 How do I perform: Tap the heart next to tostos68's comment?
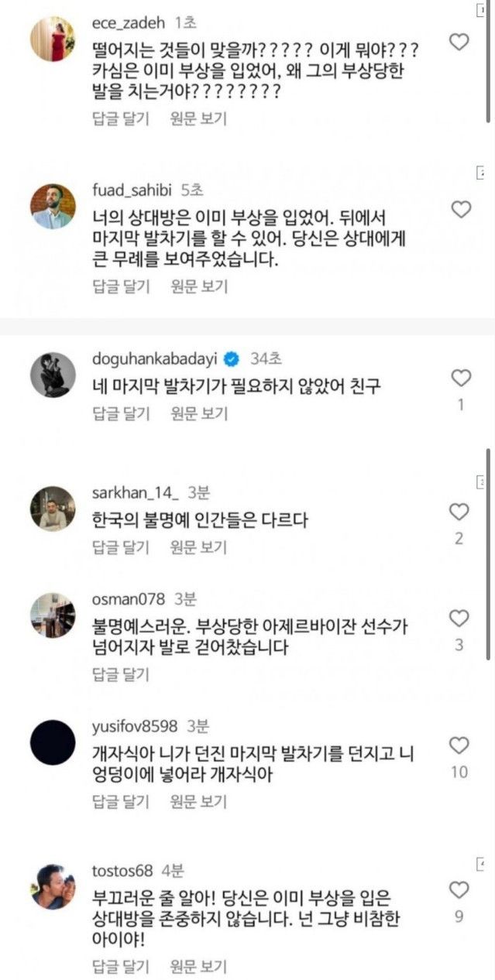point(459,889)
